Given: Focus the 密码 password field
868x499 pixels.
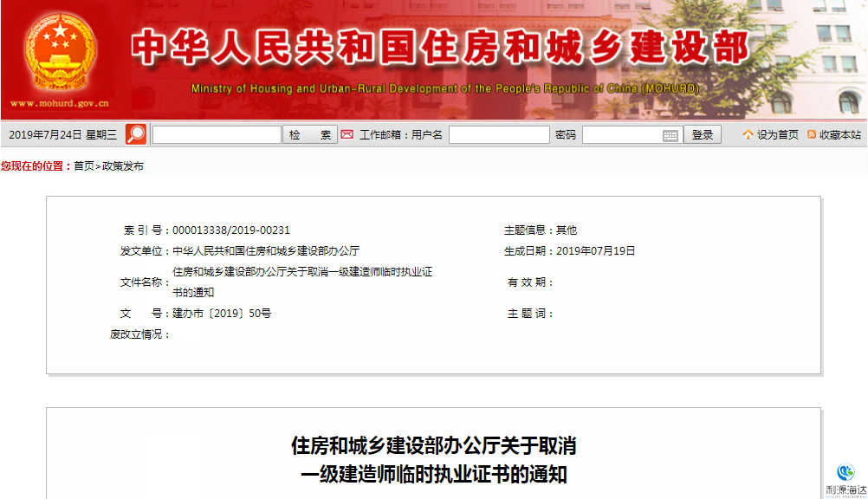Looking at the screenshot, I should 621,135.
